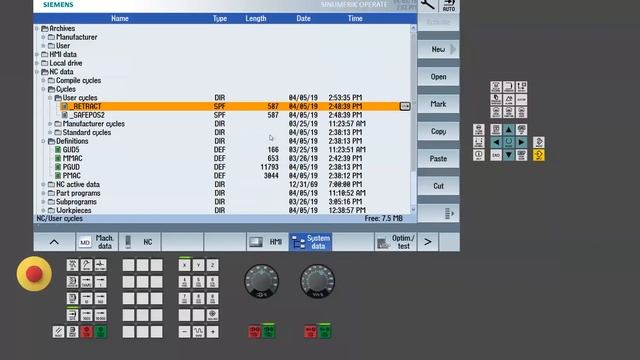Click the file list vertical scrollbar
The image size is (640, 360).
tap(413, 119)
